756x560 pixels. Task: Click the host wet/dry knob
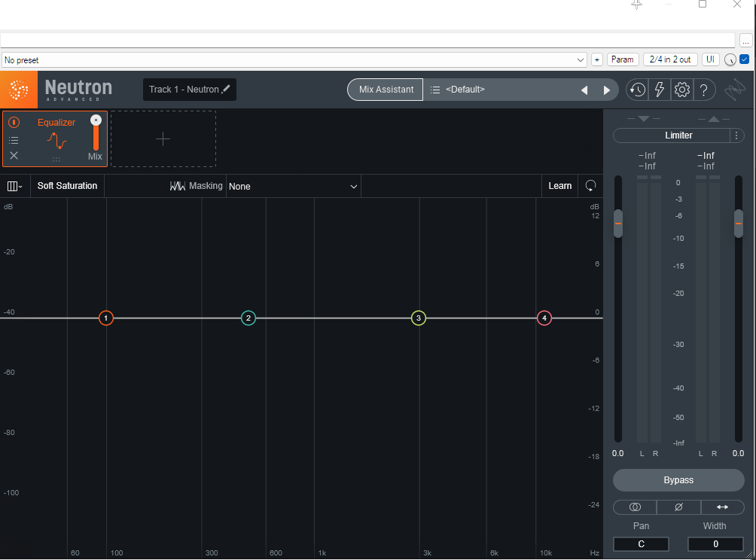click(x=730, y=60)
